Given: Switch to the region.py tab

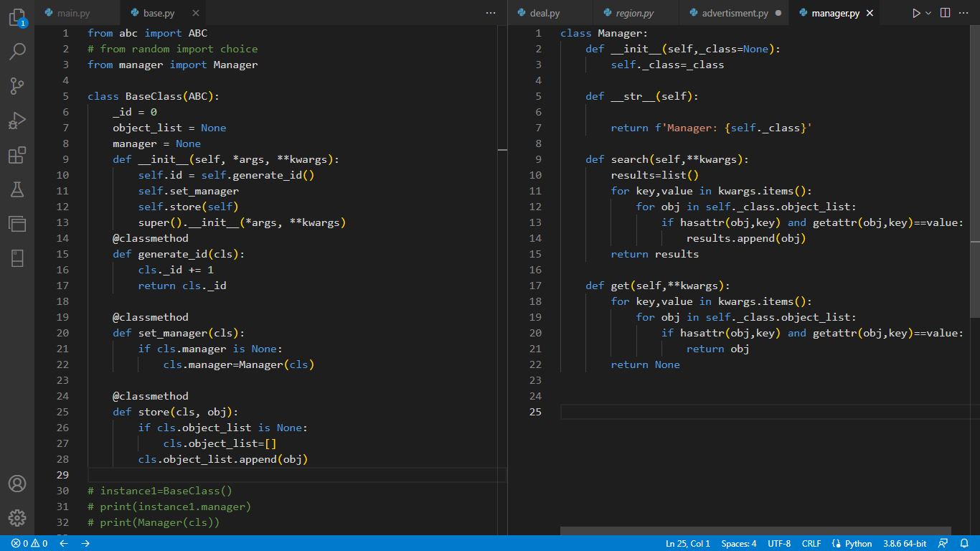Looking at the screenshot, I should (635, 13).
